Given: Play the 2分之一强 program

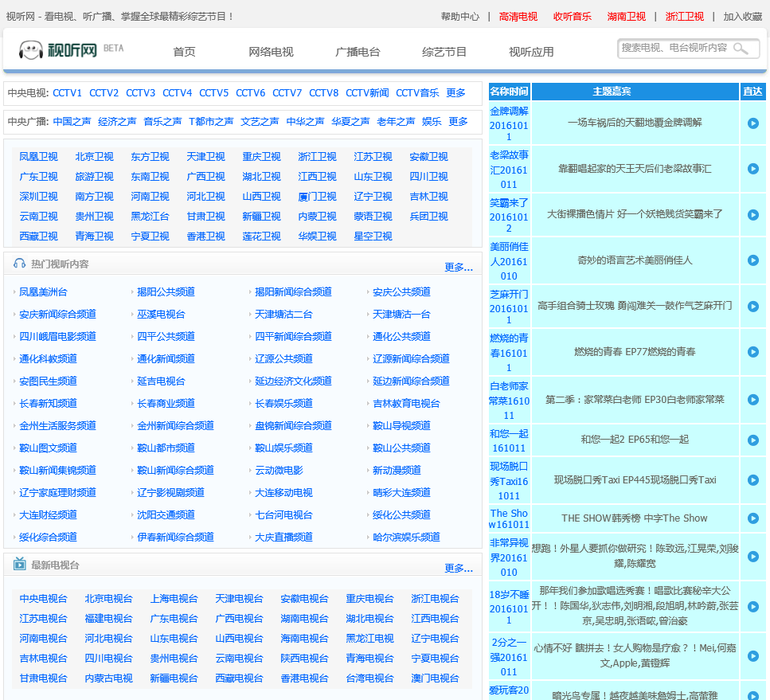Looking at the screenshot, I should pyautogui.click(x=752, y=656).
